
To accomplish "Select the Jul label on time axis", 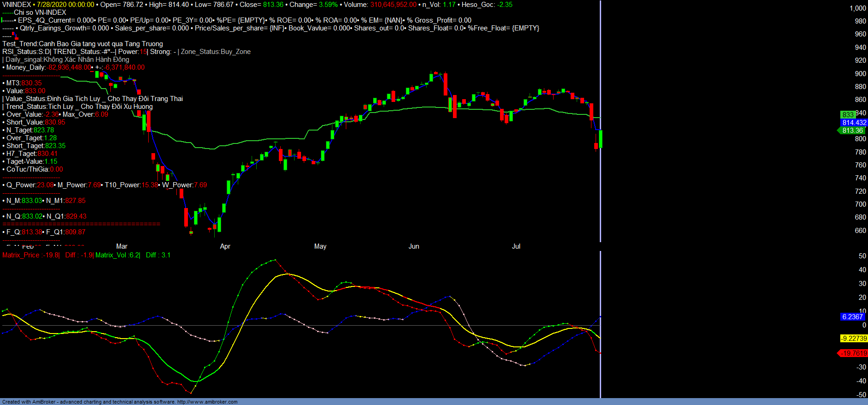I will [516, 246].
